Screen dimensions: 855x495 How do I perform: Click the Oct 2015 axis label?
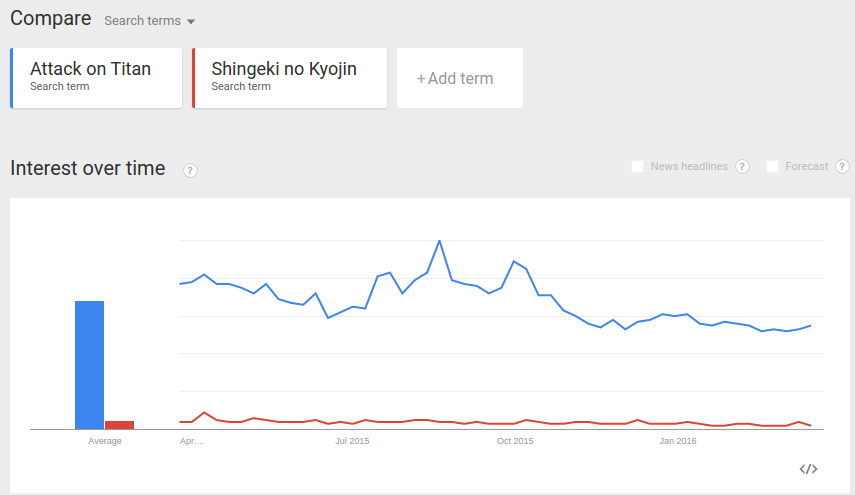515,441
